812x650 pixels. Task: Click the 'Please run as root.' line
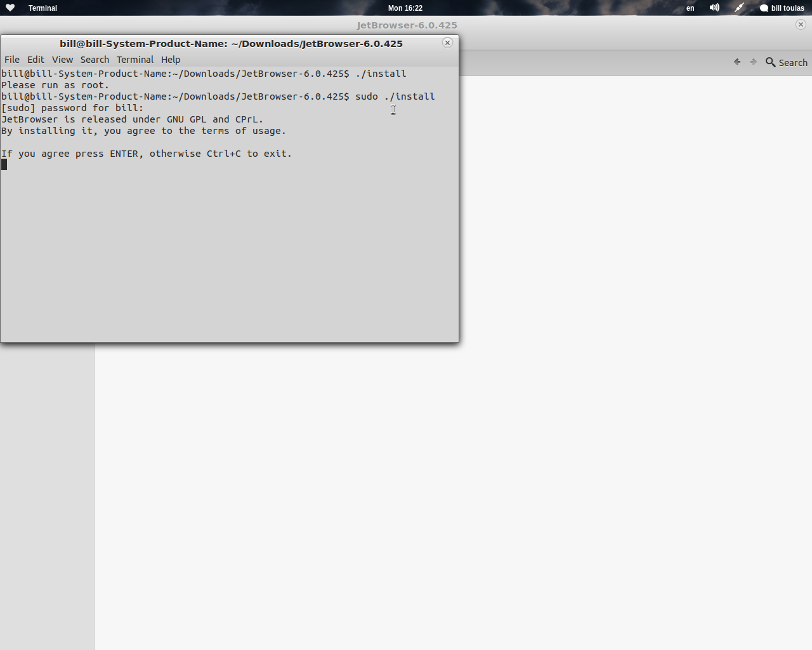(x=55, y=85)
